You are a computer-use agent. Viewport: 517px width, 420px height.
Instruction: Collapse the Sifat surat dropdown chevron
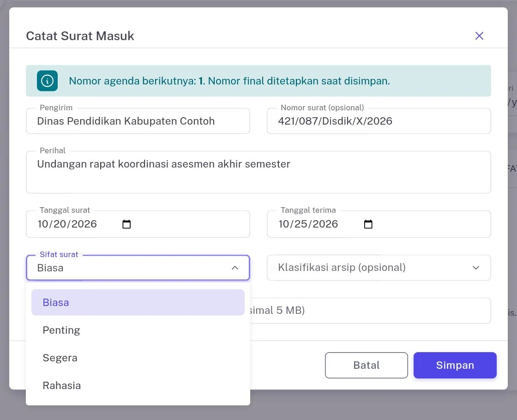click(x=235, y=268)
